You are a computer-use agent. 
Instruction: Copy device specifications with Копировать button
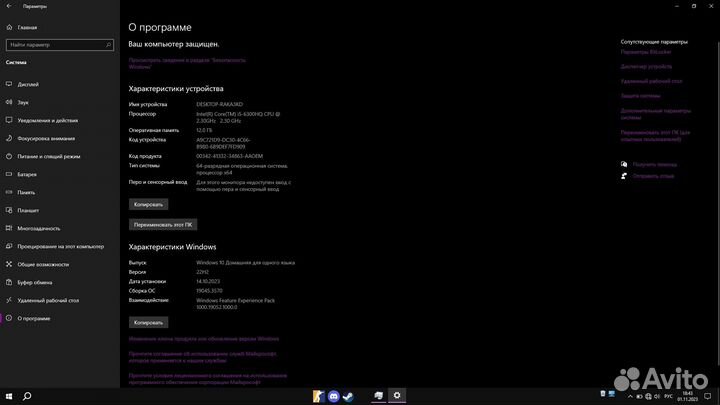click(148, 204)
